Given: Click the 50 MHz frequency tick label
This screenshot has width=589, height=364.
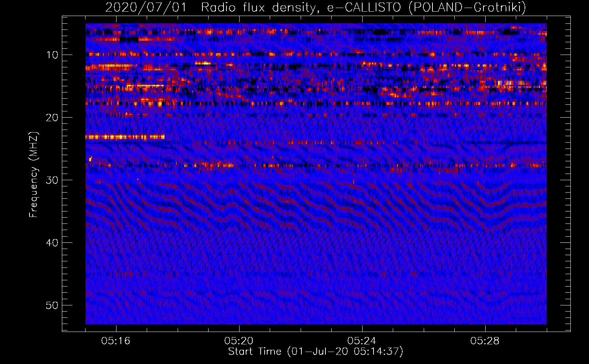Looking at the screenshot, I should click(52, 305).
